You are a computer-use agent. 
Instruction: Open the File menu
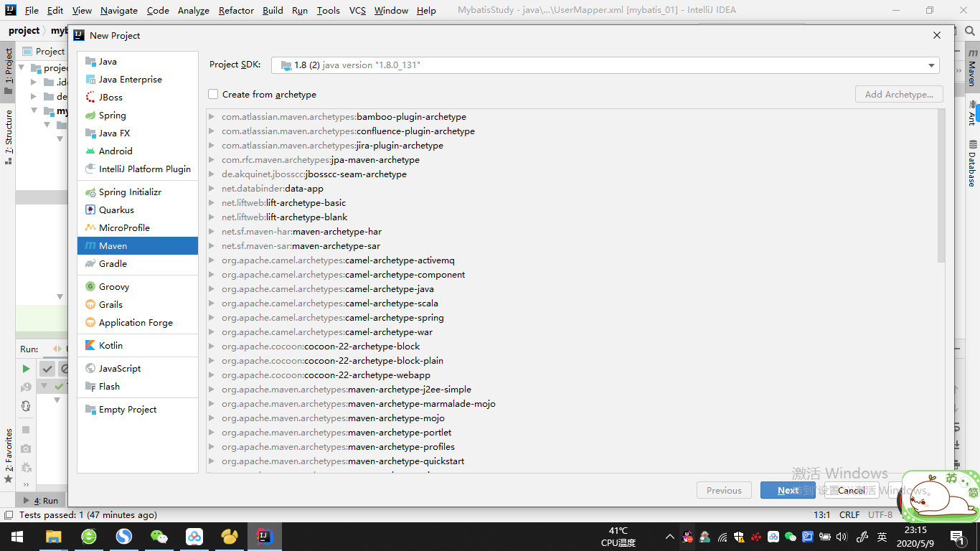click(32, 11)
